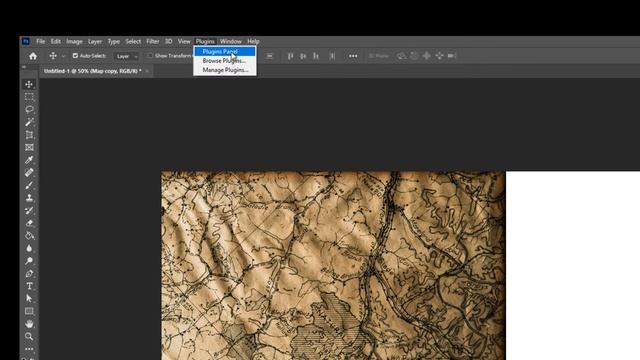Toggle Show Transform Controls checkbox

point(150,56)
